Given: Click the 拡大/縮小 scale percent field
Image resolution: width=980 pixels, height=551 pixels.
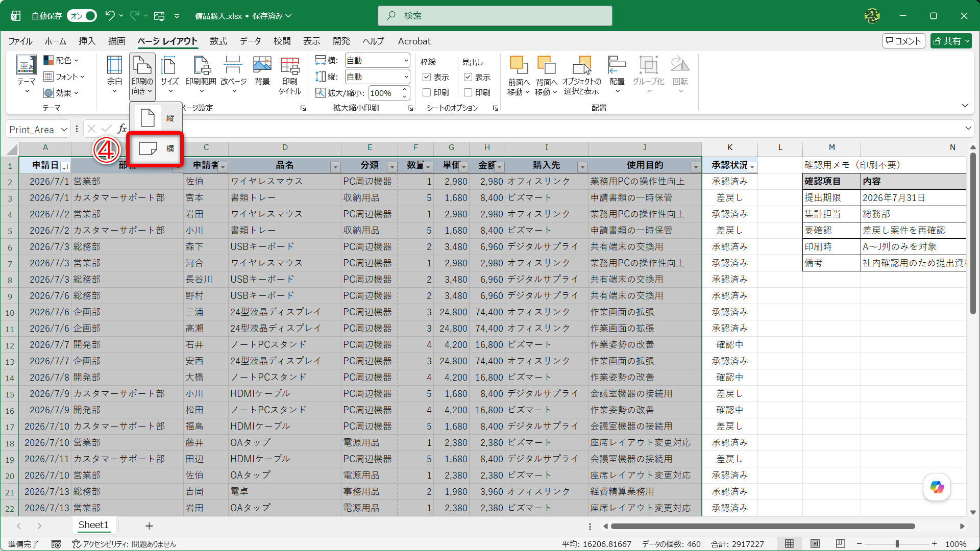Looking at the screenshot, I should [x=384, y=93].
